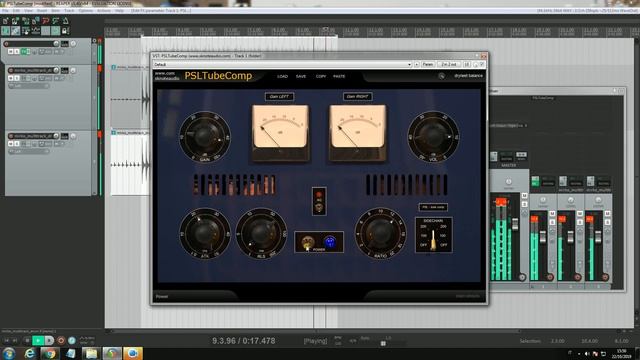Viewport: 640px width, 360px height.
Task: Click the plus button beside preset dropdown
Action: [417, 64]
